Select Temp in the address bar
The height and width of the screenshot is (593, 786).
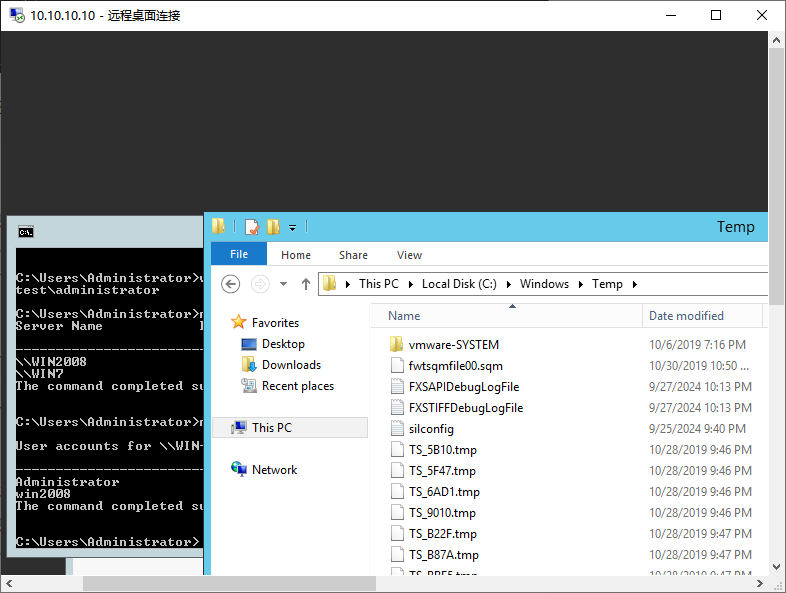(607, 284)
